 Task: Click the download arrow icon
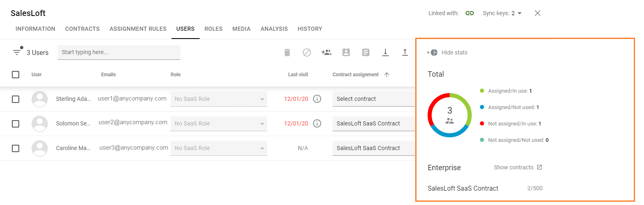(385, 52)
